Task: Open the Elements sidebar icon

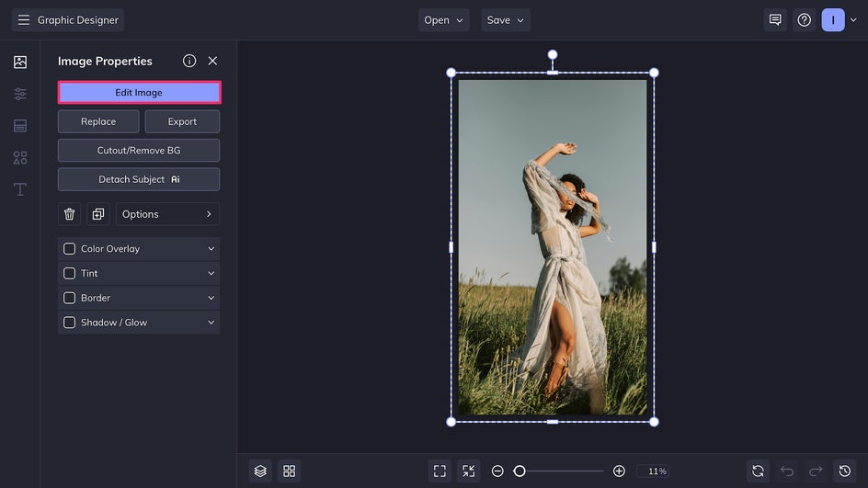Action: [x=20, y=157]
